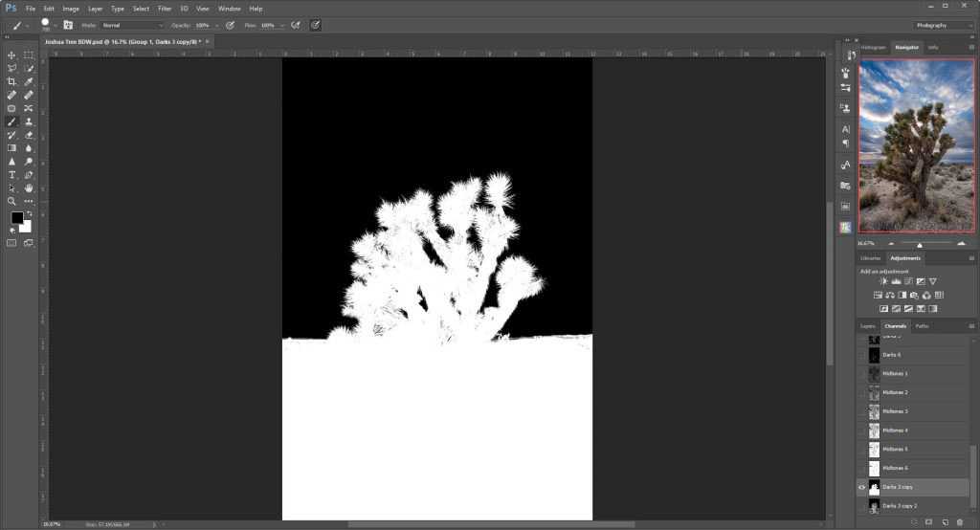980x530 pixels.
Task: Create new channel using bottom panel icon
Action: (945, 521)
